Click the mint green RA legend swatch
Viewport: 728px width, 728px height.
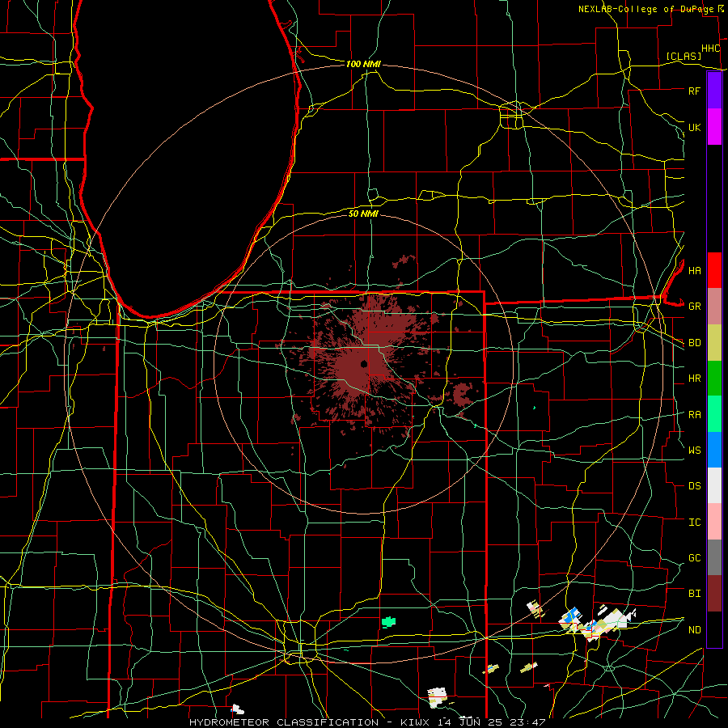click(714, 414)
